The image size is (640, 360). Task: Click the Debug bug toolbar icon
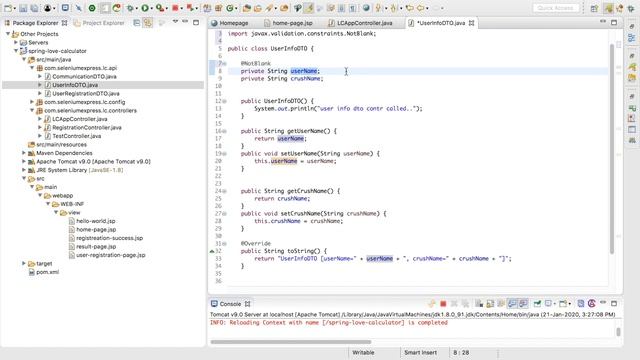(x=130, y=8)
